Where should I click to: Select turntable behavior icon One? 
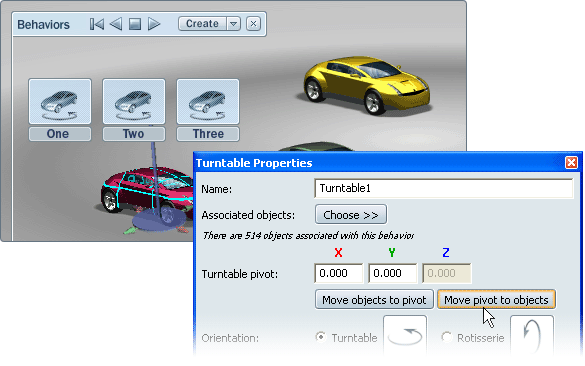60,101
